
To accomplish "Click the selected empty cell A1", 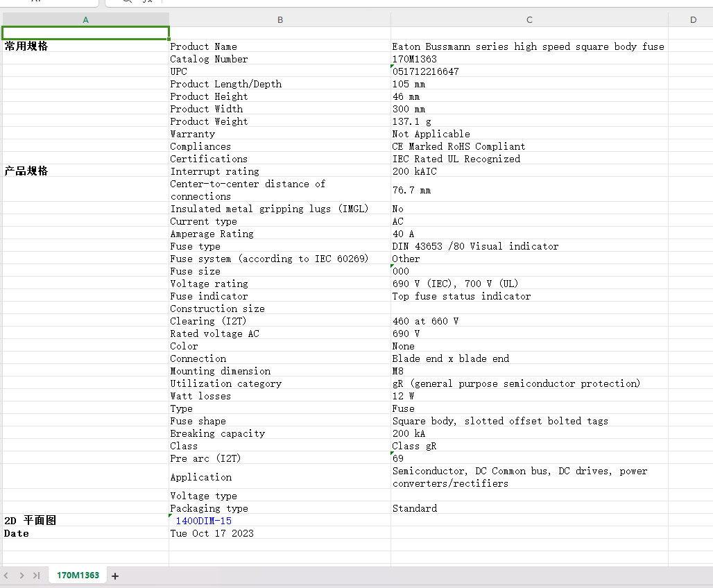I will 85,33.
